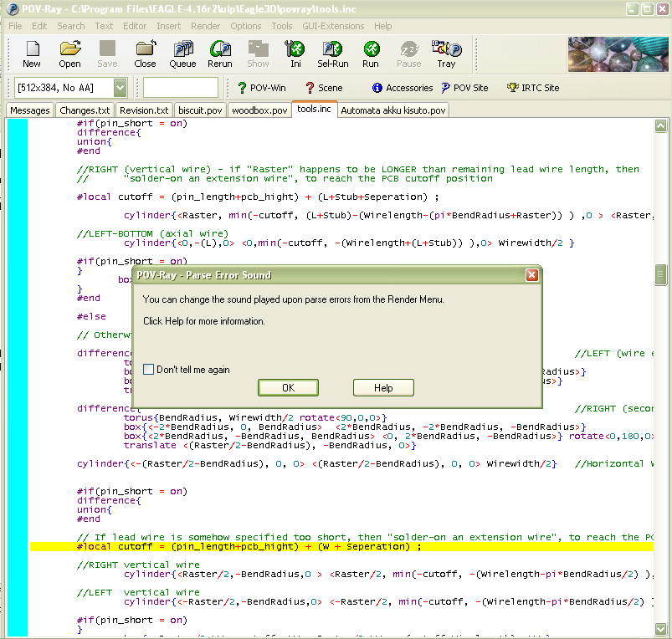Viewport: 672px width, 639px height.
Task: Open the Insert menu
Action: coord(169,26)
